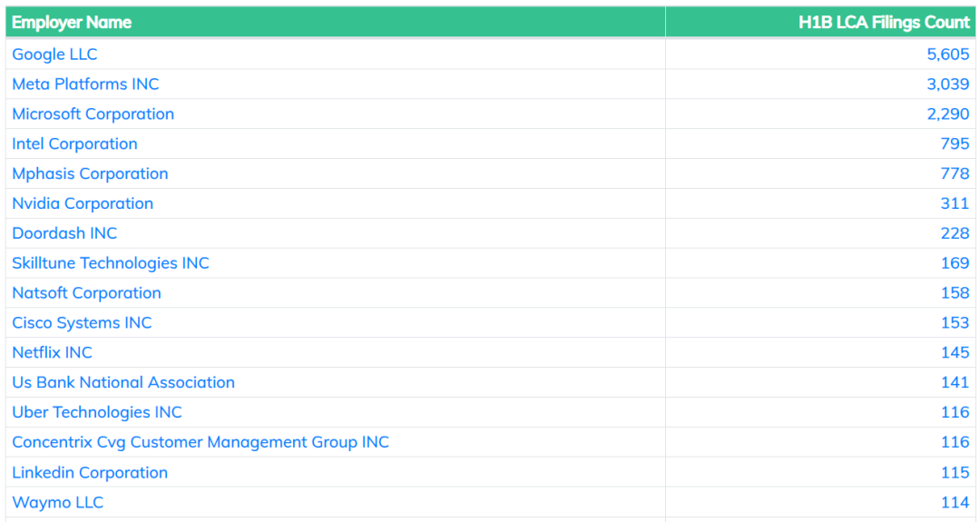The width and height of the screenshot is (980, 522).
Task: Click Linkedin filings count 115
Action: 955,472
